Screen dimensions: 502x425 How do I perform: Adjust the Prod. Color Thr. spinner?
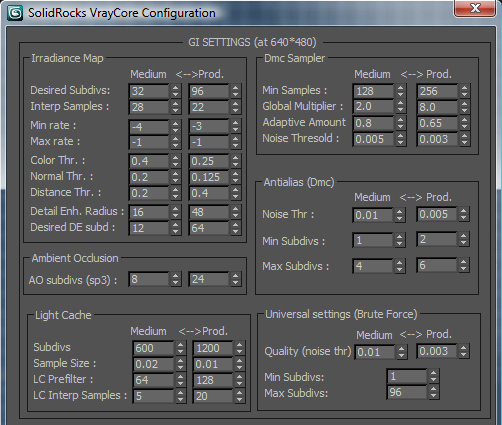pos(235,161)
